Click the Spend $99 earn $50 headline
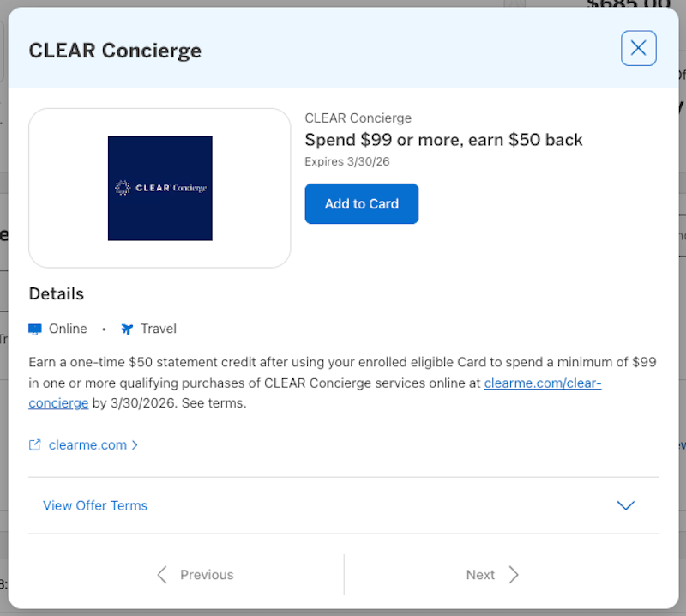 (443, 139)
